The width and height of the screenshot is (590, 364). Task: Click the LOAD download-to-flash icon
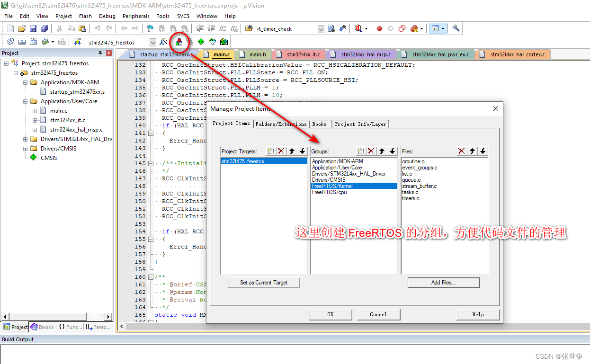coord(77,42)
